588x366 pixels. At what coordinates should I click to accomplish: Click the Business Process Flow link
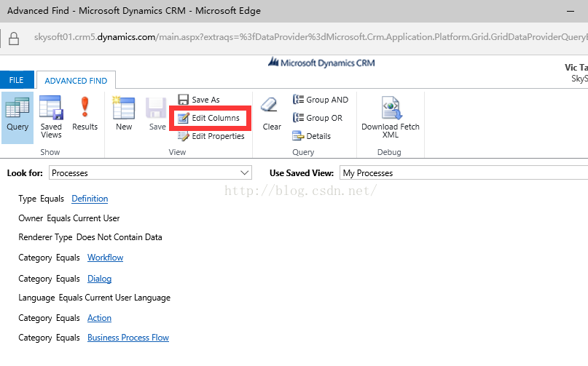(128, 338)
